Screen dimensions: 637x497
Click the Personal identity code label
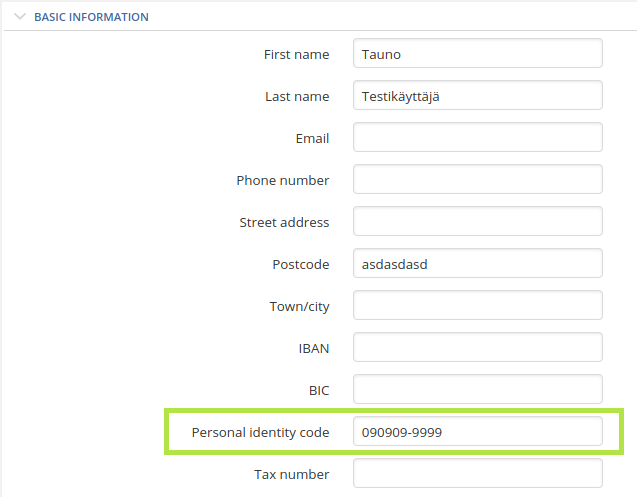[260, 432]
